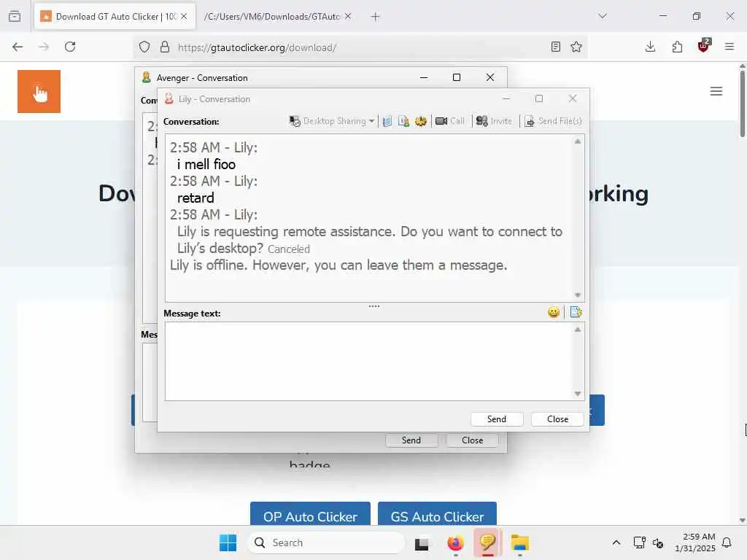Click scroll down arrow of message text box
Image resolution: width=747 pixels, height=560 pixels.
578,394
